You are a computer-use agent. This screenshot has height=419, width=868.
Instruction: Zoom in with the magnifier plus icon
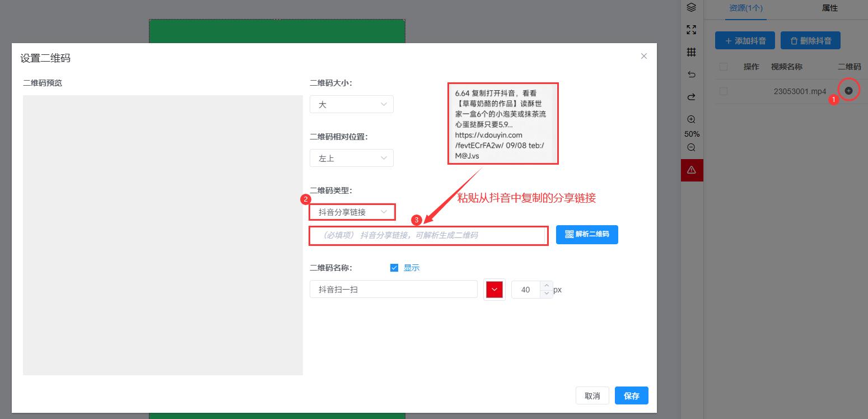click(692, 119)
